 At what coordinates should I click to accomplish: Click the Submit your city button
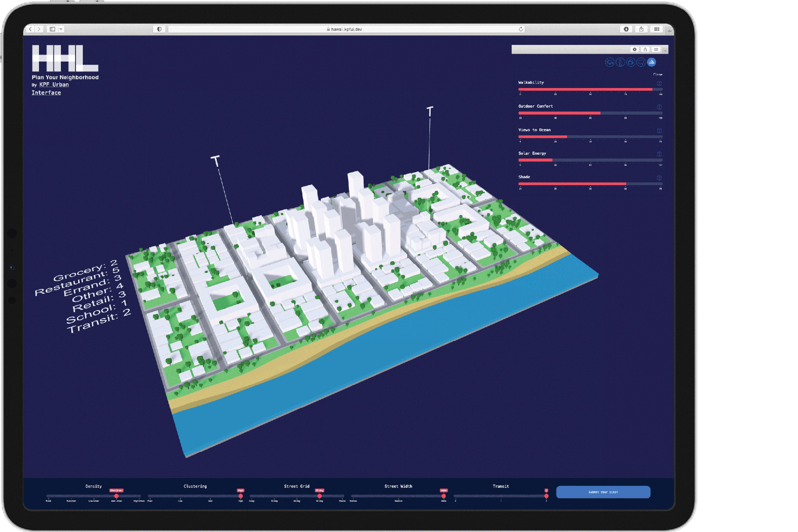pyautogui.click(x=603, y=492)
